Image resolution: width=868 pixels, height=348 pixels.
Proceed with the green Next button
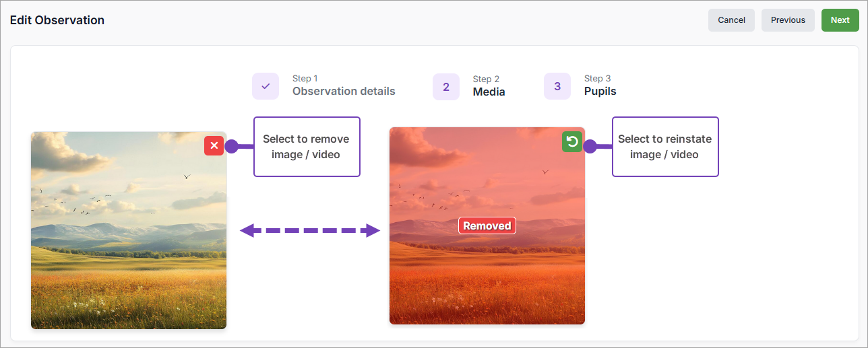point(840,20)
